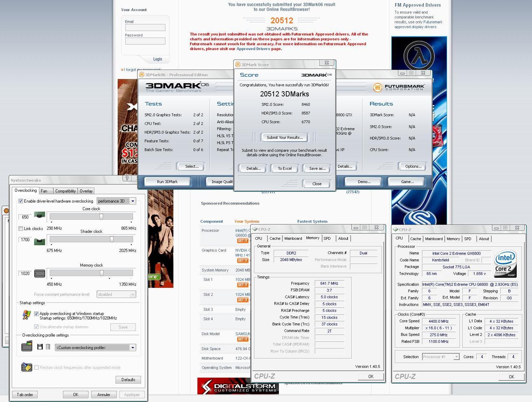Click the 3DMark06 Professional Edition title icon
The width and height of the screenshot is (532, 402).
click(x=141, y=74)
